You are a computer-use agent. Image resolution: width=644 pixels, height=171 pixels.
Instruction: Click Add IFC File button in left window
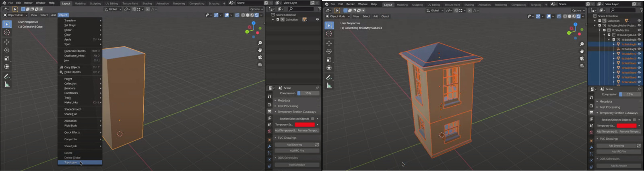(x=297, y=150)
